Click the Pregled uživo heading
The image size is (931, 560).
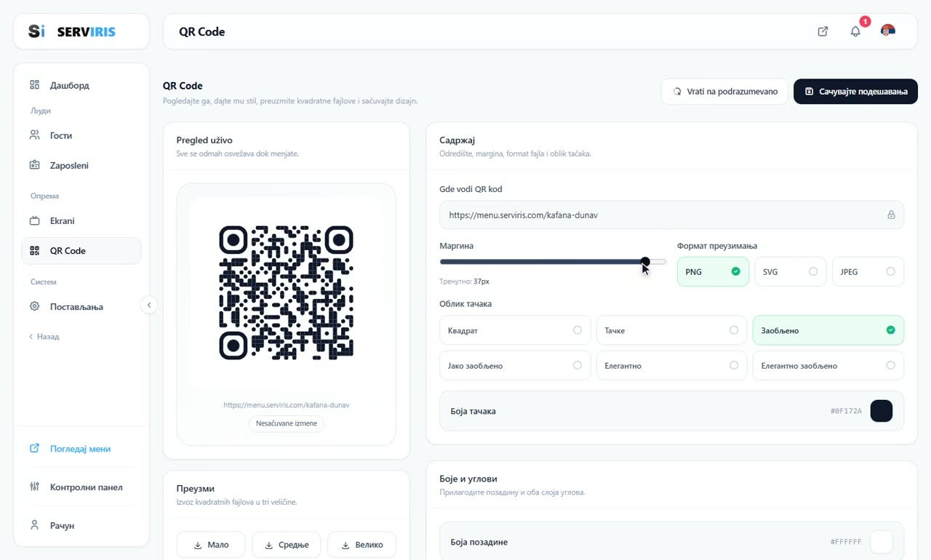(204, 140)
